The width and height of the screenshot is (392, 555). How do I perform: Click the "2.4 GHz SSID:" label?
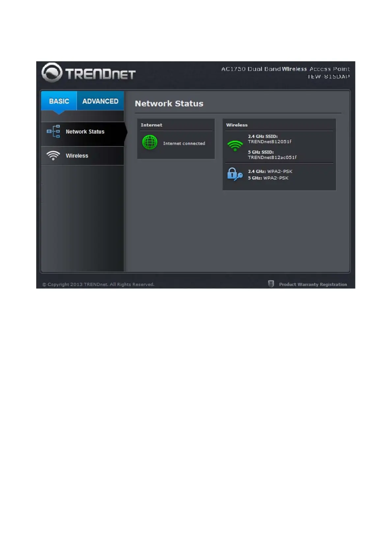coord(263,136)
